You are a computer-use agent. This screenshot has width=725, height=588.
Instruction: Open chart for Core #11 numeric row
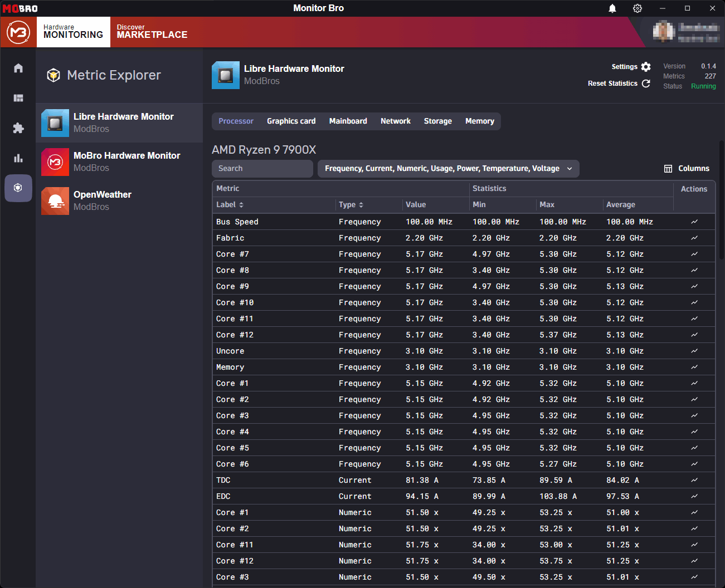click(x=694, y=545)
